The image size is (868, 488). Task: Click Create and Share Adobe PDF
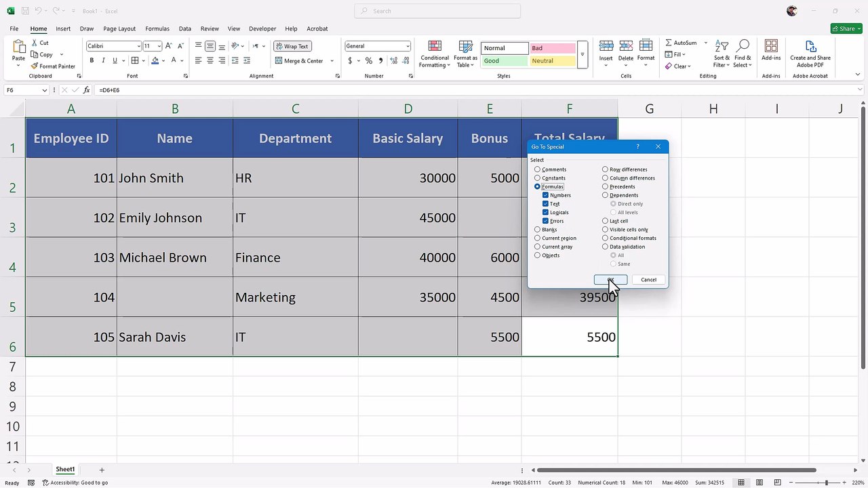point(810,54)
